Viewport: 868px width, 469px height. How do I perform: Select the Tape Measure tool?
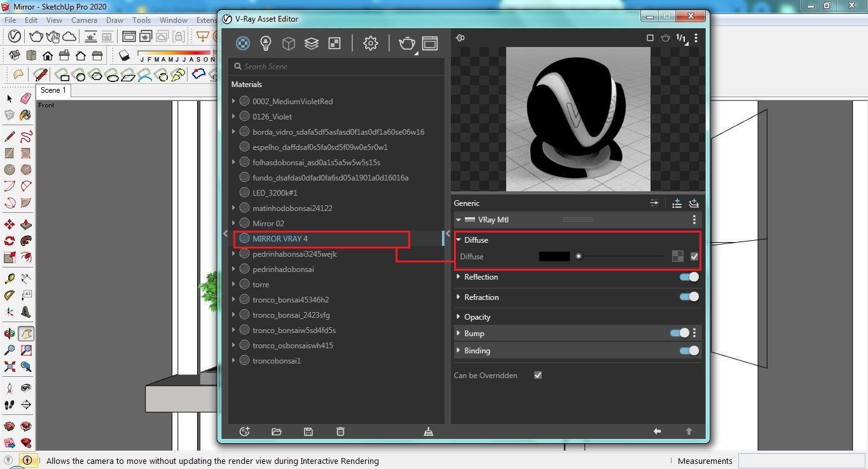click(x=10, y=279)
